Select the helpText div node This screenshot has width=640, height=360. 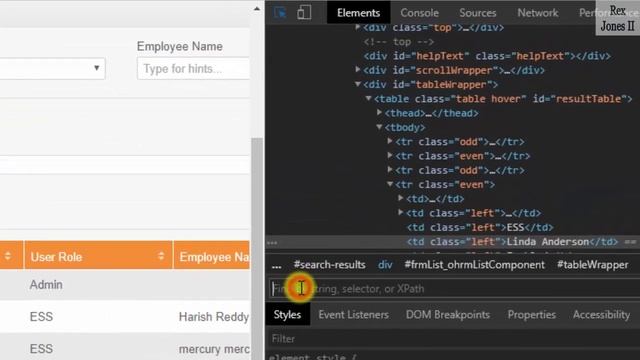(487, 56)
